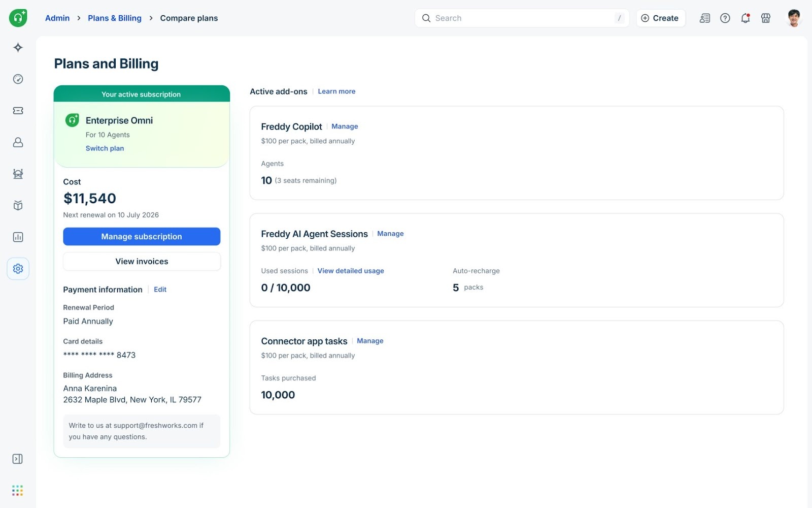Click the '5 packs' auto-recharge value

click(x=468, y=288)
